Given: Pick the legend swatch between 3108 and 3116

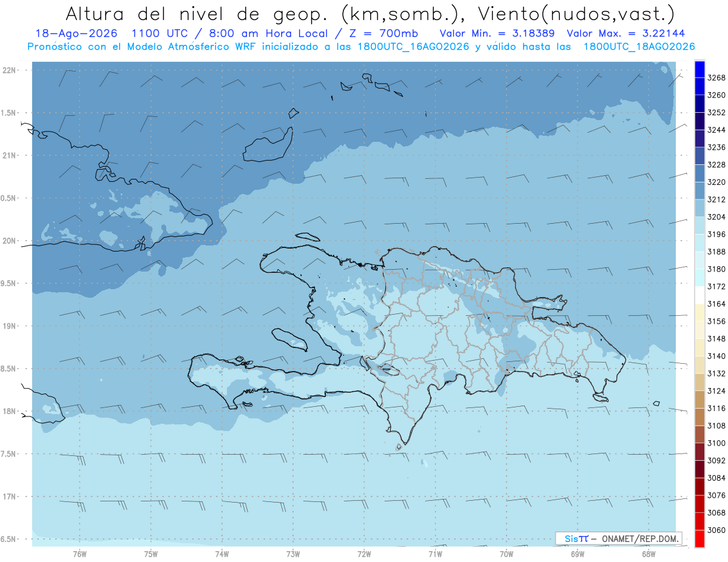Looking at the screenshot, I should (699, 417).
